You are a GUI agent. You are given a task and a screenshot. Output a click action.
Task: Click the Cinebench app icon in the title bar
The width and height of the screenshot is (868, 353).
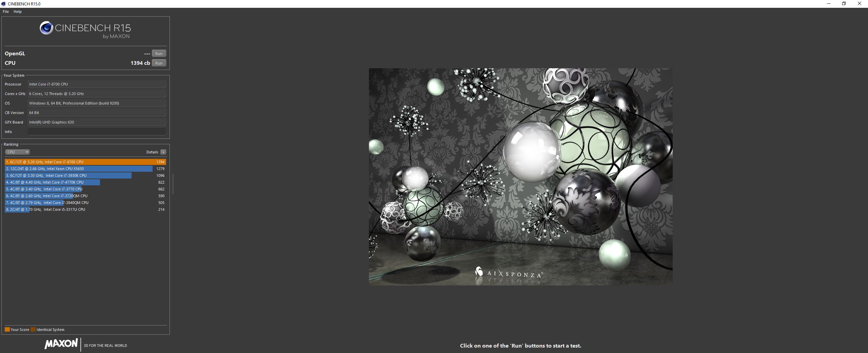click(3, 4)
